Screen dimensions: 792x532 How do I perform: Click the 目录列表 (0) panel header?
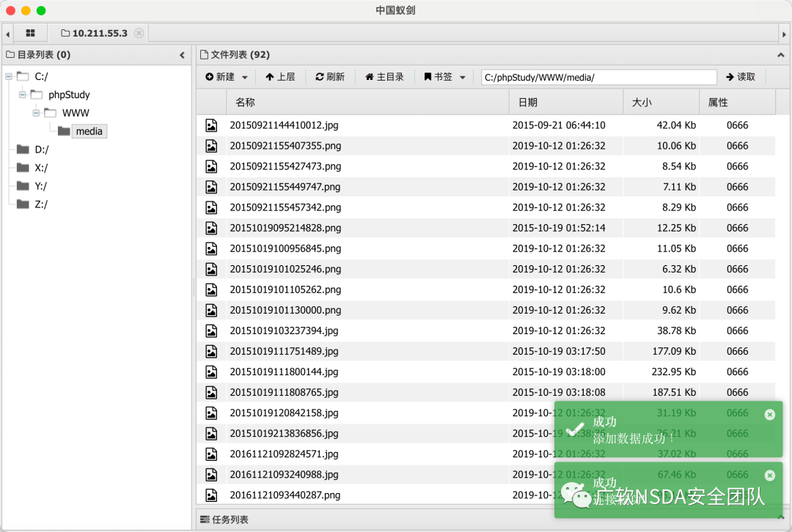tap(38, 54)
